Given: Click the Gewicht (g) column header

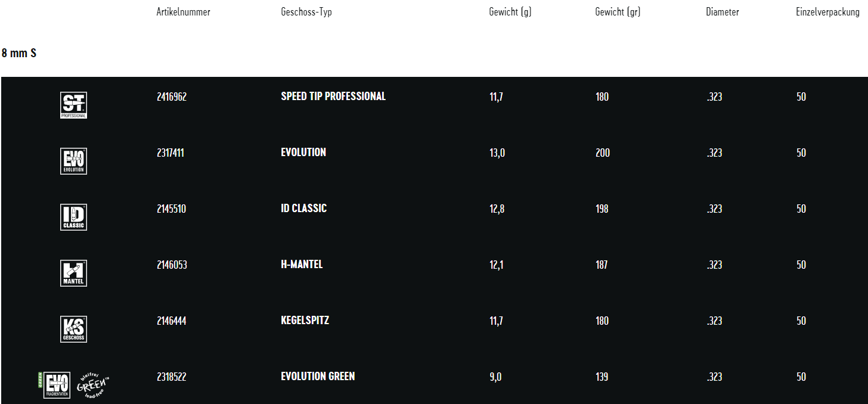Looking at the screenshot, I should pyautogui.click(x=510, y=12).
